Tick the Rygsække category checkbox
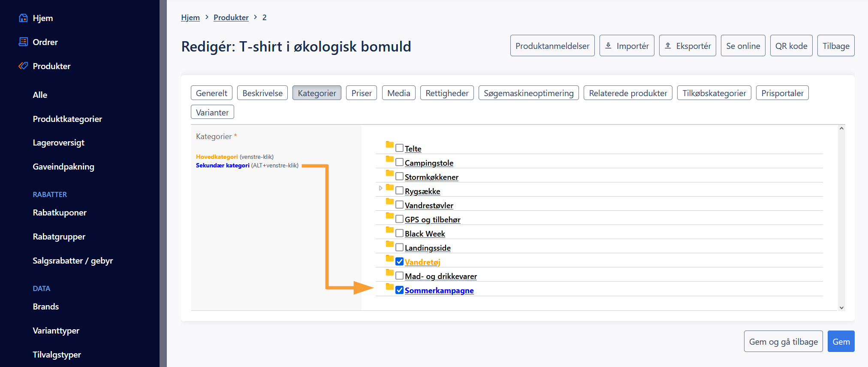 coord(400,191)
